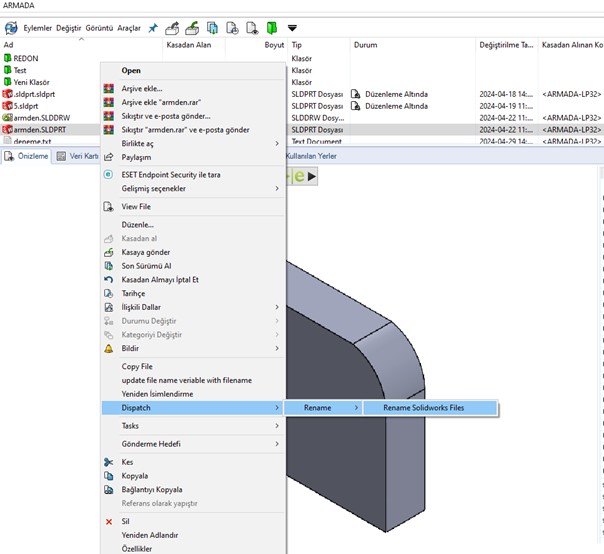This screenshot has height=554, width=604.
Task: Click the Tarihçe history icon
Action: 109,293
